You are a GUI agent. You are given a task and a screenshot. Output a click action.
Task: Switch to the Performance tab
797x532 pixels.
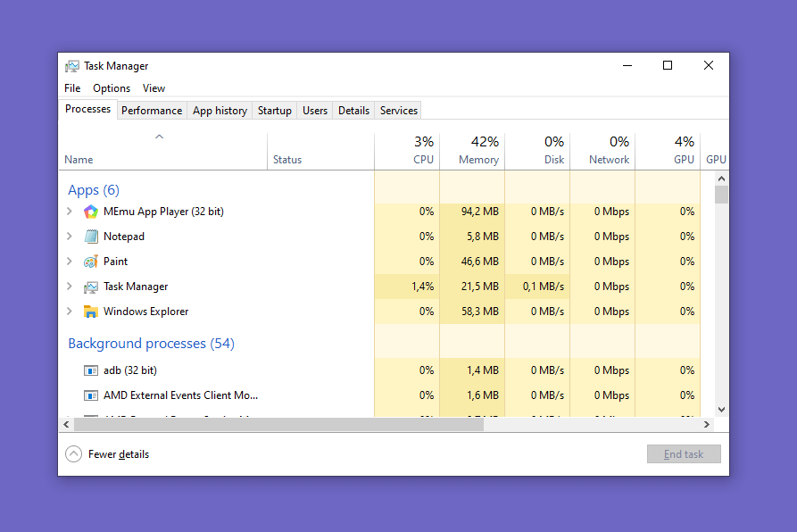click(x=152, y=111)
